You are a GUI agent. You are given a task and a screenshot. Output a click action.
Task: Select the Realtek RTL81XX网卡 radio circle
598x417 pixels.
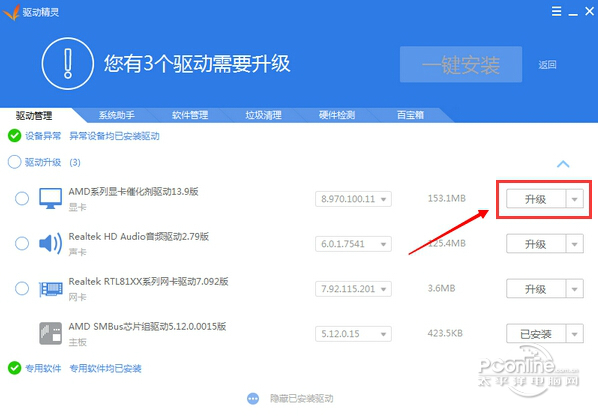22,288
